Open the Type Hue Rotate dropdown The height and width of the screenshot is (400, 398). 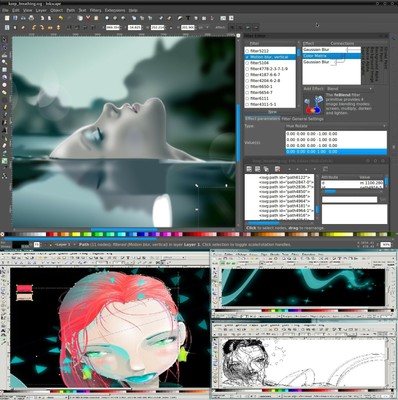coord(336,126)
